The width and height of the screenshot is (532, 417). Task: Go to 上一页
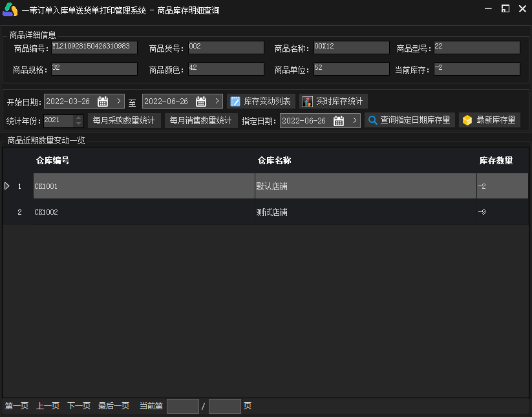click(48, 406)
